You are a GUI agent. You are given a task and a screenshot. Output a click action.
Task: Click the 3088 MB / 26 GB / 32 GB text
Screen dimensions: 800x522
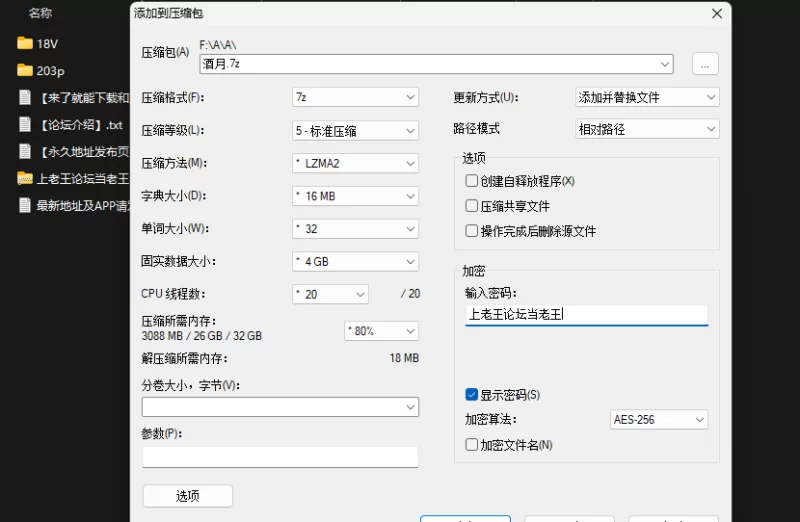[202, 336]
